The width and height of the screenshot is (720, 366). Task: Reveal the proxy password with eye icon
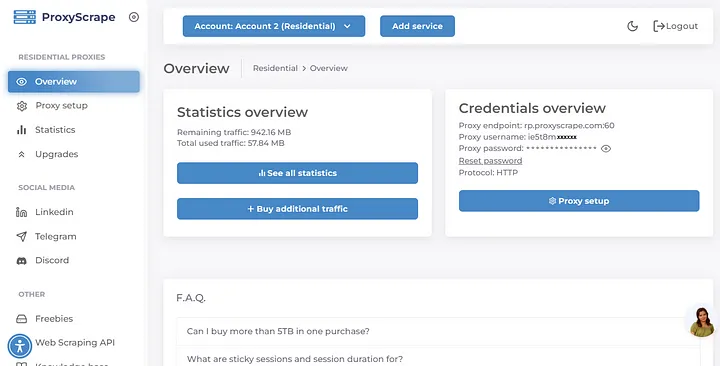[606, 148]
